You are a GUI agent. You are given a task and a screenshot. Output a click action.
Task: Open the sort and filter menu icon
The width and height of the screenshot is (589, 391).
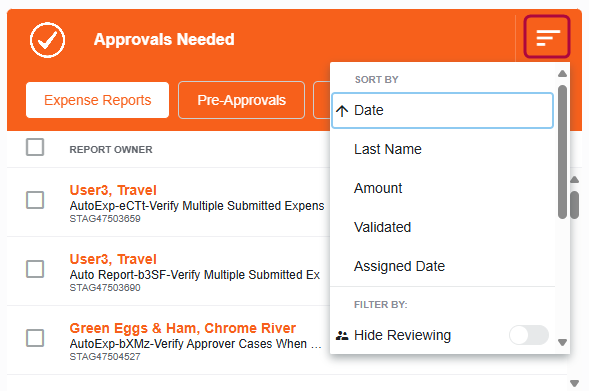click(x=547, y=37)
